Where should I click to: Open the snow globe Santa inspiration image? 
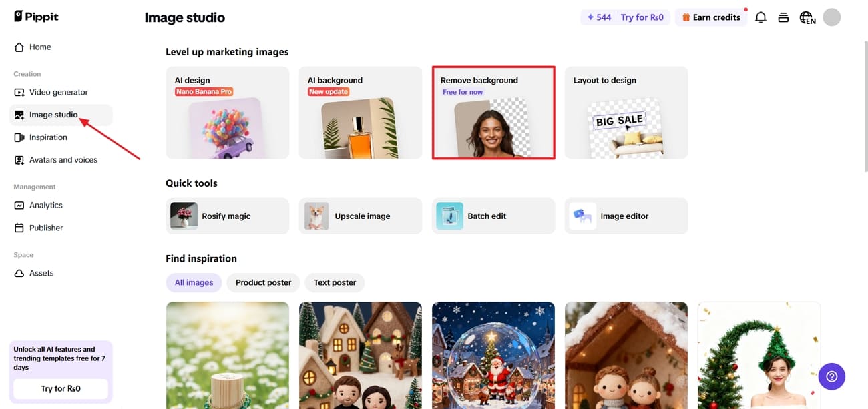click(x=493, y=355)
